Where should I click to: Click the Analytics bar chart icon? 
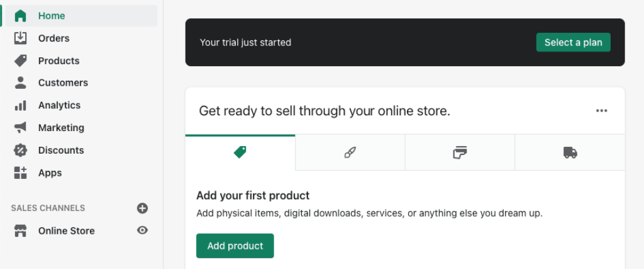(20, 105)
